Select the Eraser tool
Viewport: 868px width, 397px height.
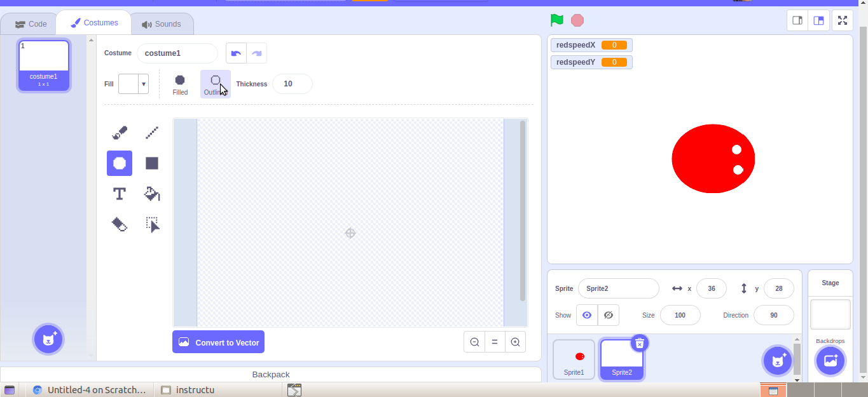119,224
